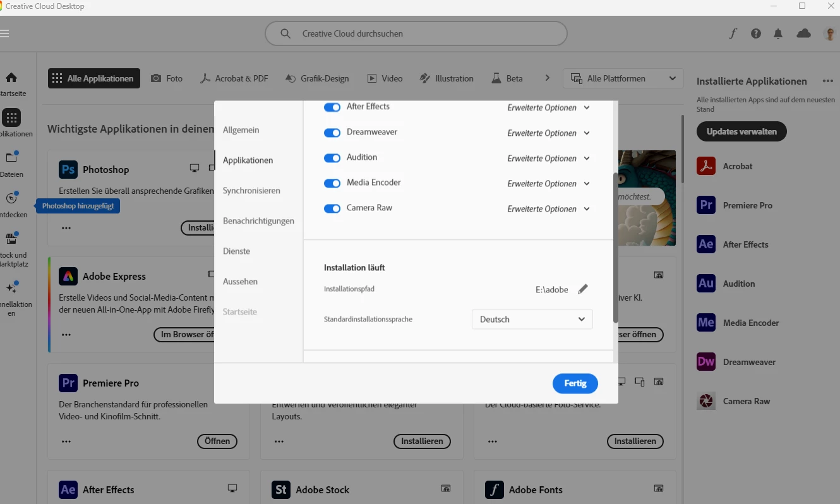Viewport: 840px width, 504px height.
Task: Open Dateien folder icon in sidebar
Action: pos(11,157)
